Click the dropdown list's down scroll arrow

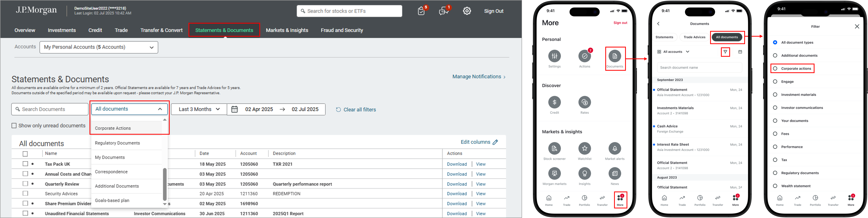click(165, 204)
